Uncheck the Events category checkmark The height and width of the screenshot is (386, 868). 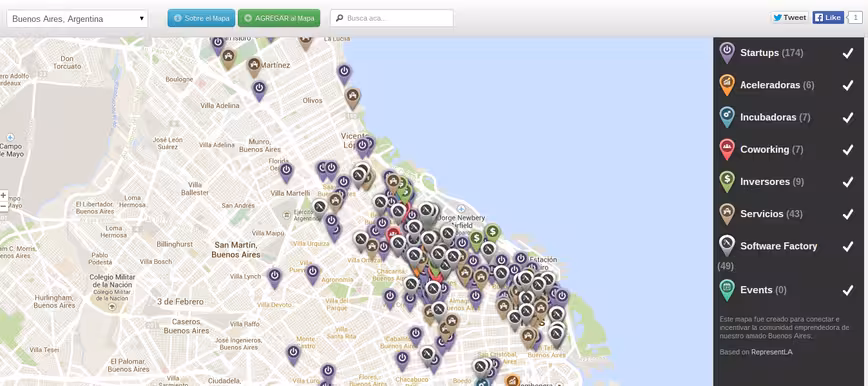[848, 290]
